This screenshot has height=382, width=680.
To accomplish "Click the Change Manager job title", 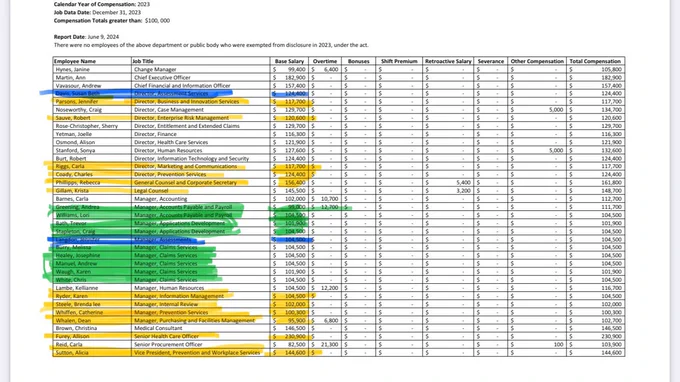I will point(155,69).
